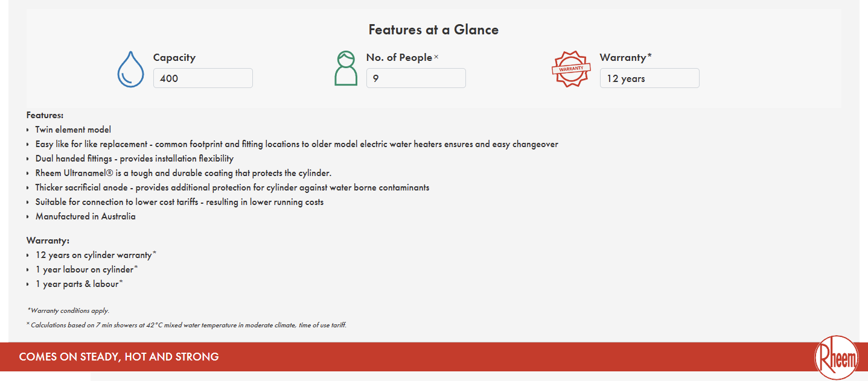Click the Capacity label
The height and width of the screenshot is (381, 868).
[174, 58]
